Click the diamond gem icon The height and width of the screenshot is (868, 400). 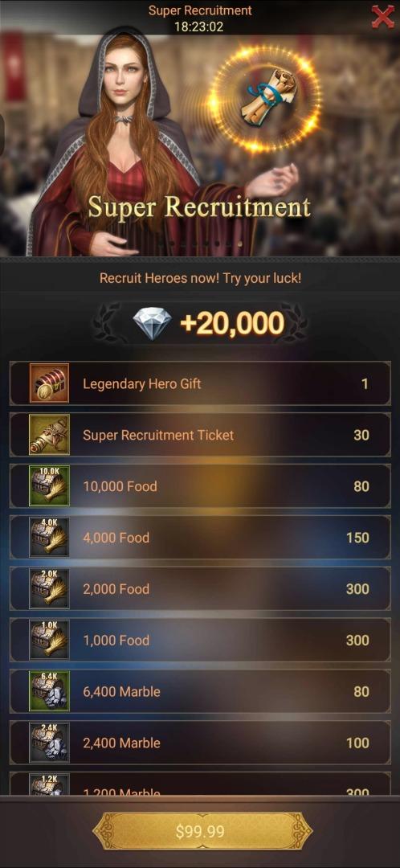tap(153, 324)
